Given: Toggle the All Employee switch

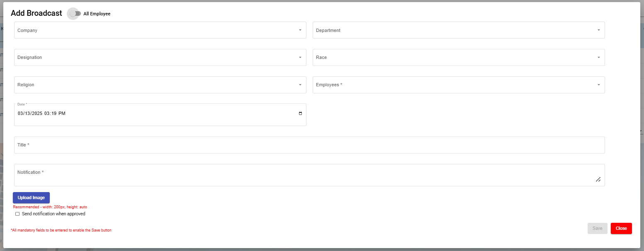Looking at the screenshot, I should 75,14.
